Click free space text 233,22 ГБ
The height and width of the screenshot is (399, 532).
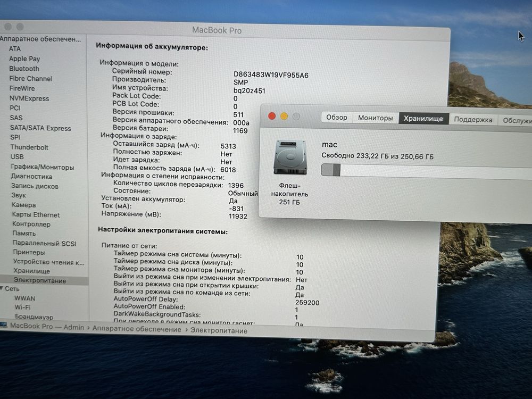[372, 156]
